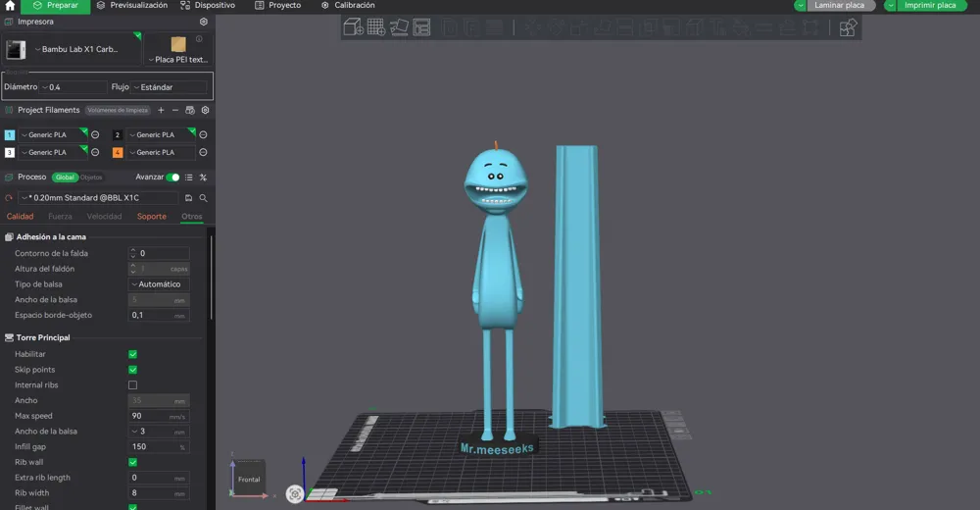This screenshot has height=510, width=980.
Task: Click the Arrange all objects icon
Action: [x=421, y=27]
